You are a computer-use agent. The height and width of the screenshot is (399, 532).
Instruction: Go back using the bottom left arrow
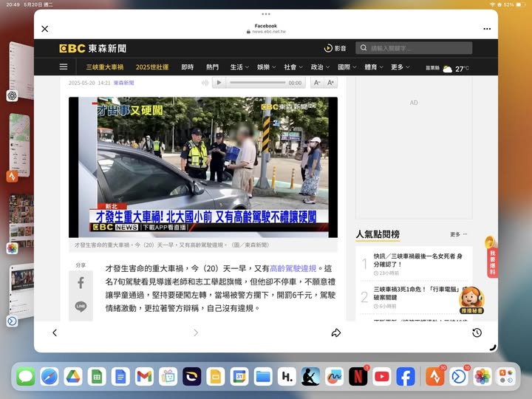tap(54, 333)
